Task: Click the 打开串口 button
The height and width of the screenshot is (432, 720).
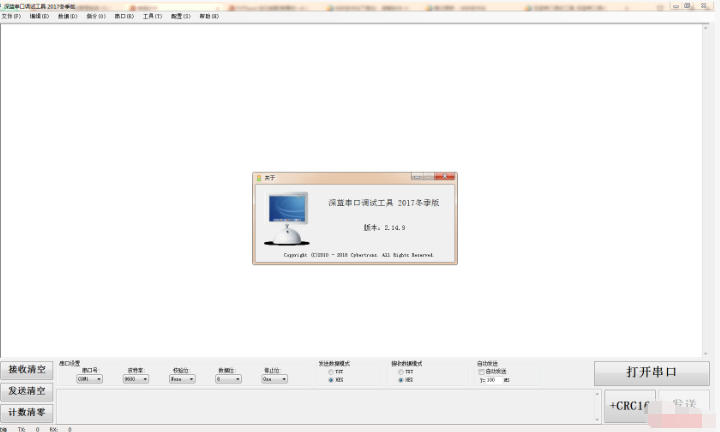Action: click(x=652, y=372)
